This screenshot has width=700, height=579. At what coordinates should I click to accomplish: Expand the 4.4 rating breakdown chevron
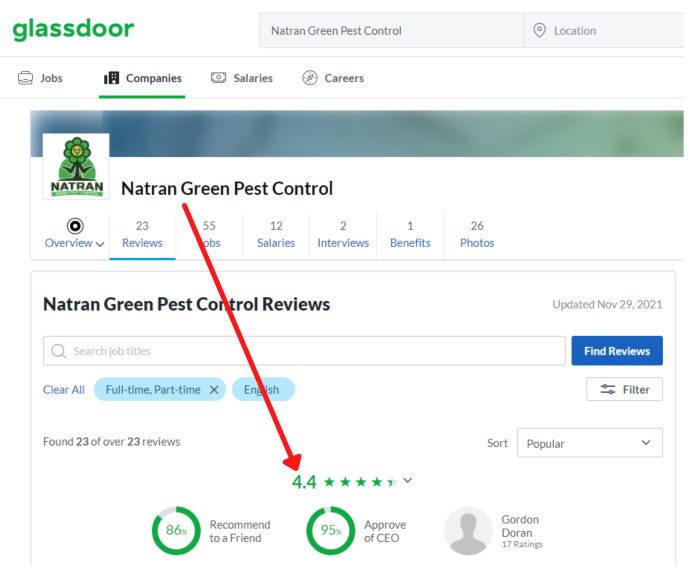(x=408, y=480)
